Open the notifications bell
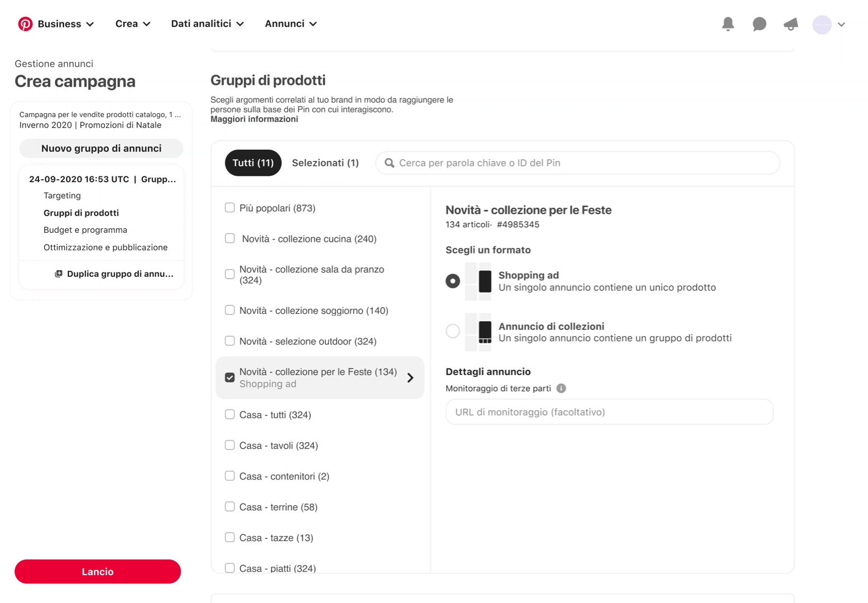868x603 pixels. [728, 24]
